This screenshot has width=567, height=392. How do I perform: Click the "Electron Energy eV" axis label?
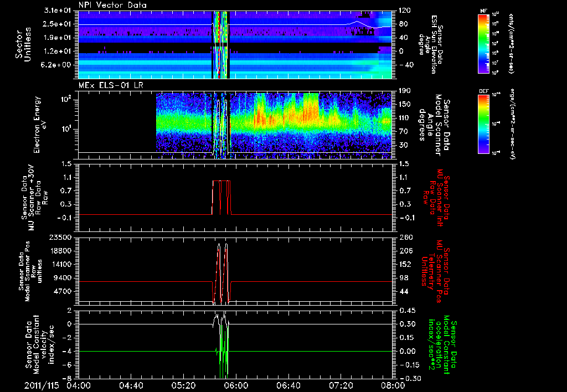pyautogui.click(x=40, y=125)
